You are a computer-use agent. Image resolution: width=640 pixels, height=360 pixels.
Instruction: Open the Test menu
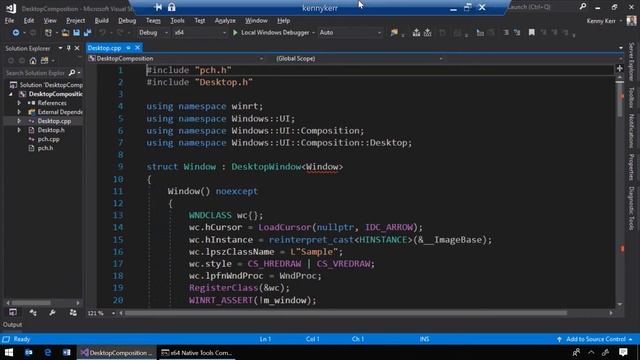(200, 20)
